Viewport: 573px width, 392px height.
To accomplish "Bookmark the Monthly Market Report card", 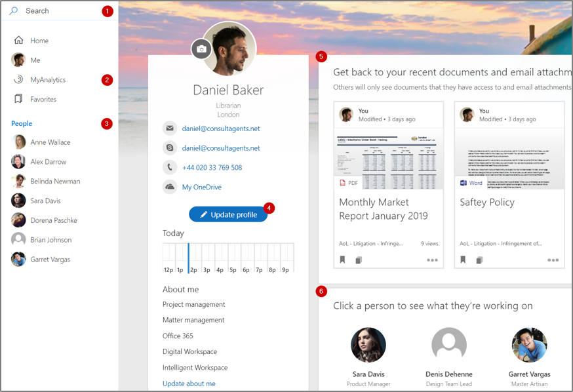I will click(343, 260).
